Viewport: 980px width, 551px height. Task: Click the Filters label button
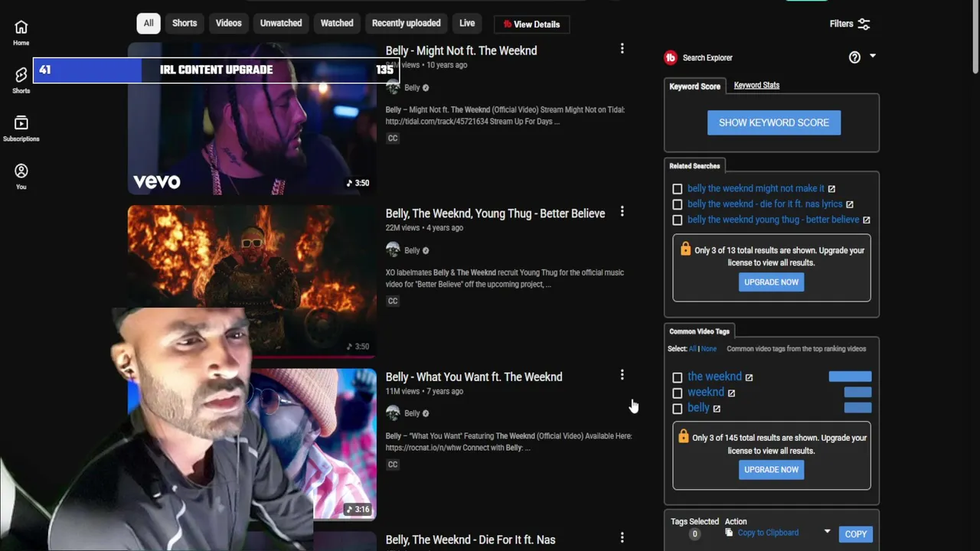841,24
